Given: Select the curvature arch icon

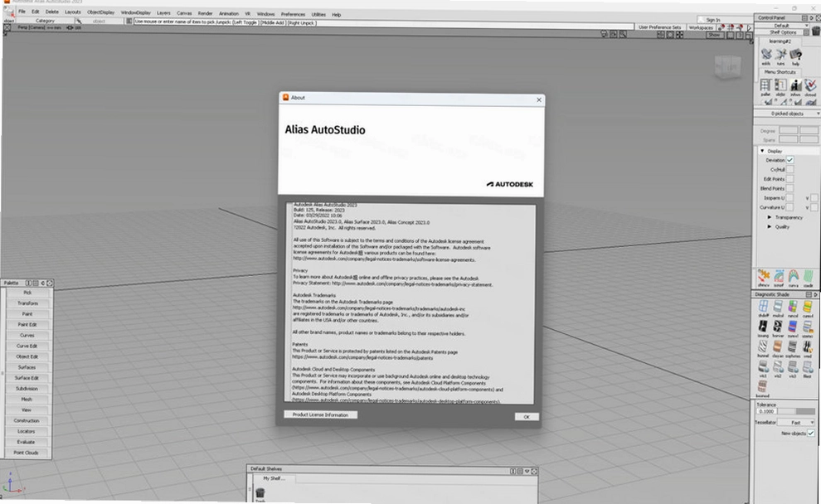Looking at the screenshot, I should [x=794, y=278].
